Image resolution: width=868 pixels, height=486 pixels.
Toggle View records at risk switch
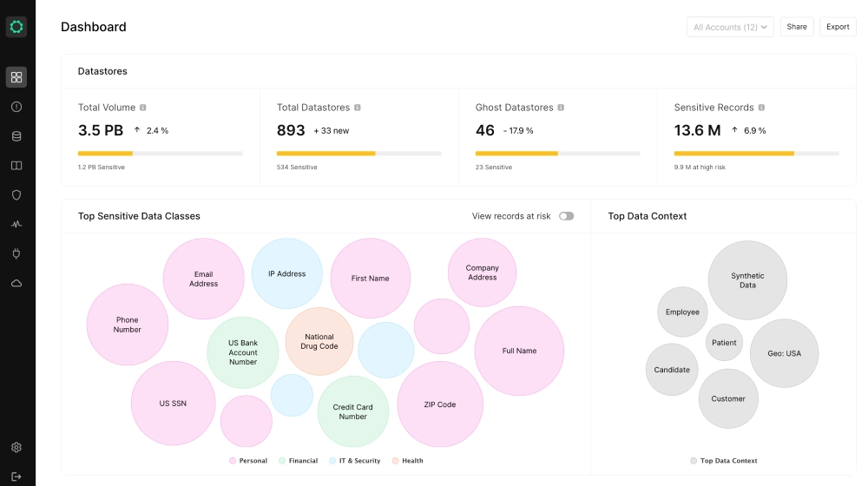click(566, 216)
